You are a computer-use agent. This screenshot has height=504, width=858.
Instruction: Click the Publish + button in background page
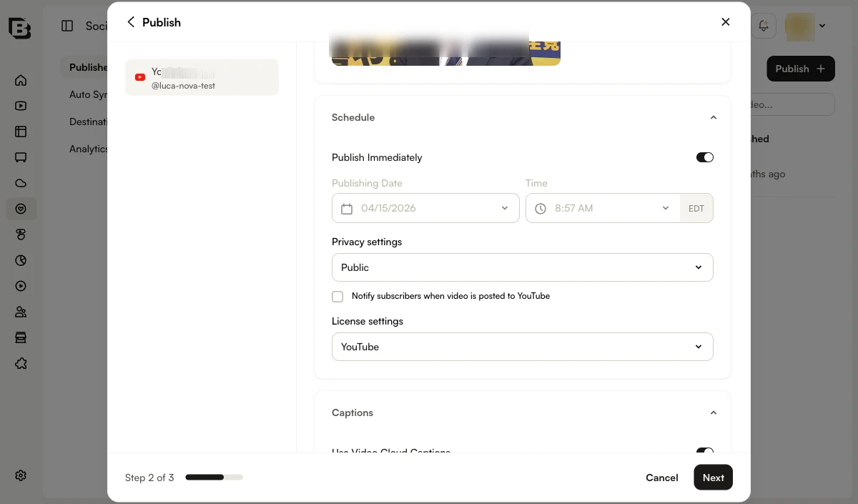pyautogui.click(x=801, y=69)
